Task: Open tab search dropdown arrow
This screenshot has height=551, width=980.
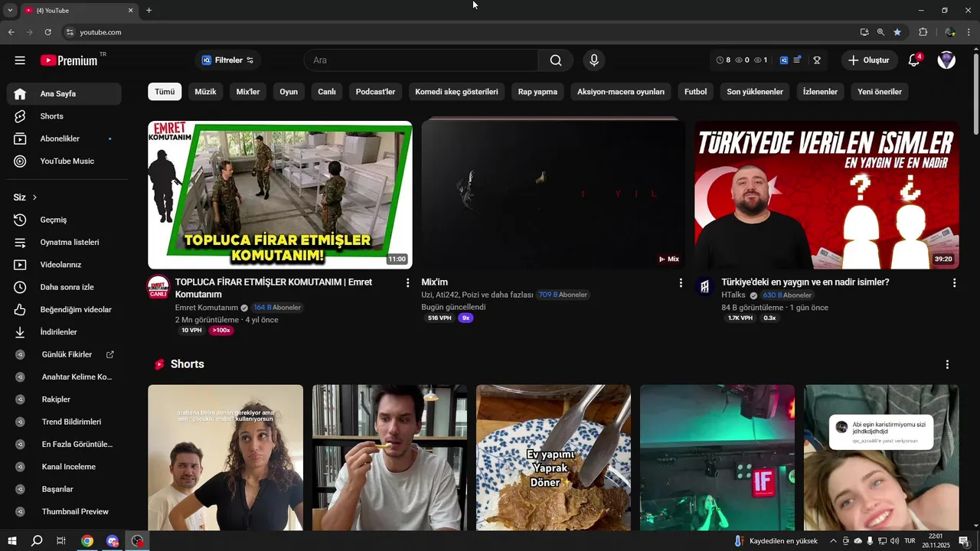Action: pos(10,11)
